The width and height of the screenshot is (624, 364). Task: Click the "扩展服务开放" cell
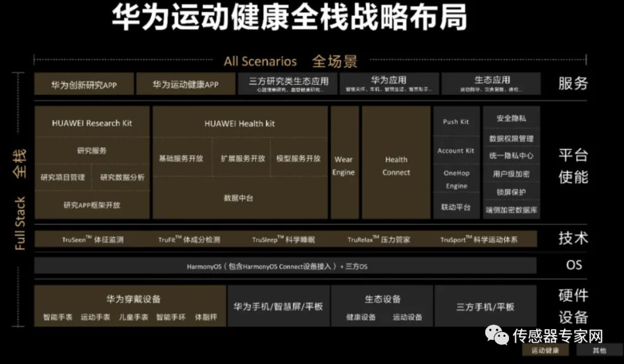[243, 158]
